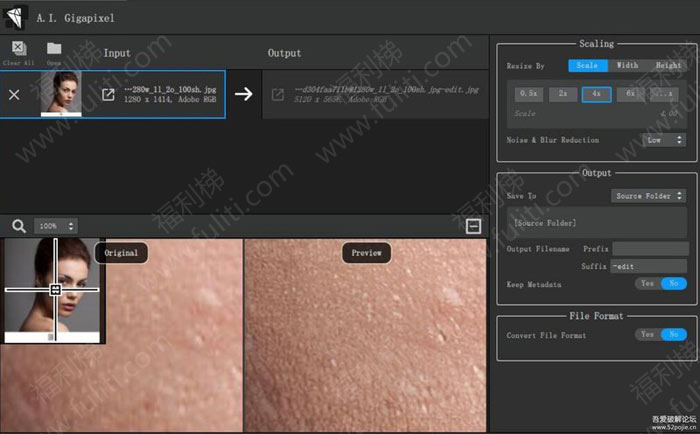Click the Clear All icon
The height and width of the screenshot is (434, 700).
[x=18, y=49]
